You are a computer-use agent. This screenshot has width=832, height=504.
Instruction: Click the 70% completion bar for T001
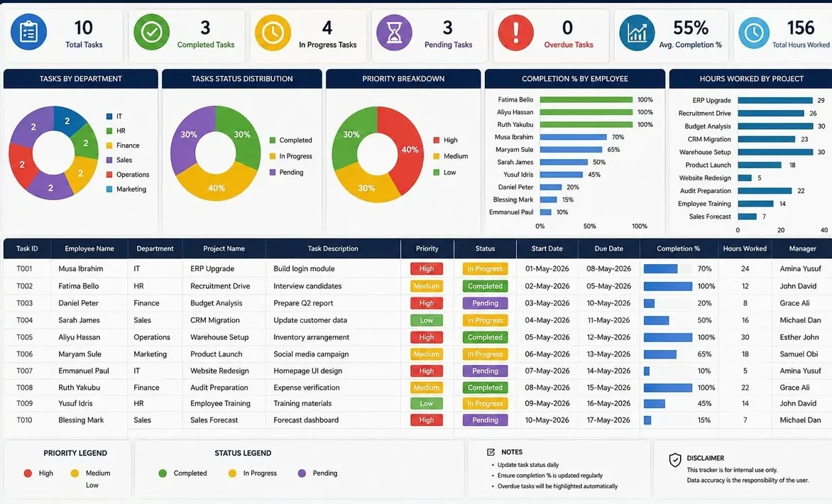coord(661,269)
